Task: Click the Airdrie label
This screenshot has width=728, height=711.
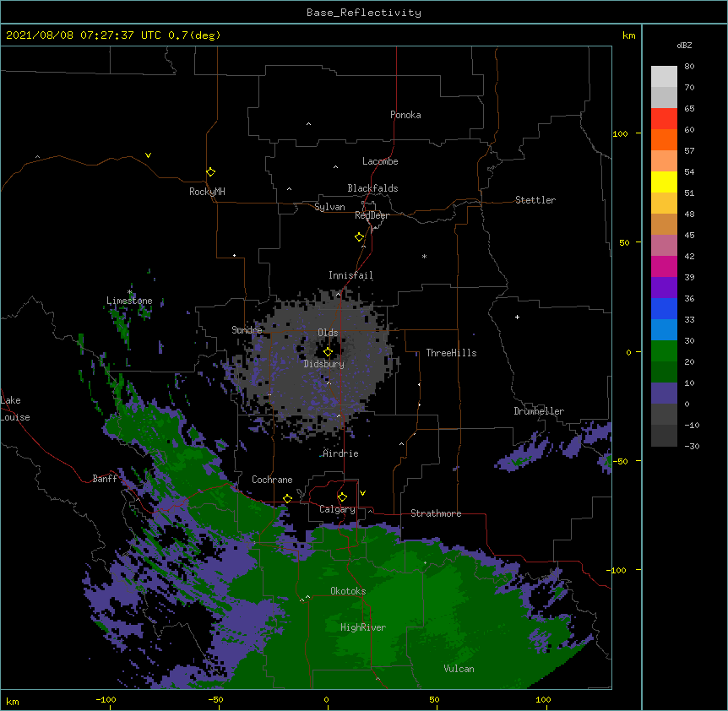Action: (x=341, y=453)
